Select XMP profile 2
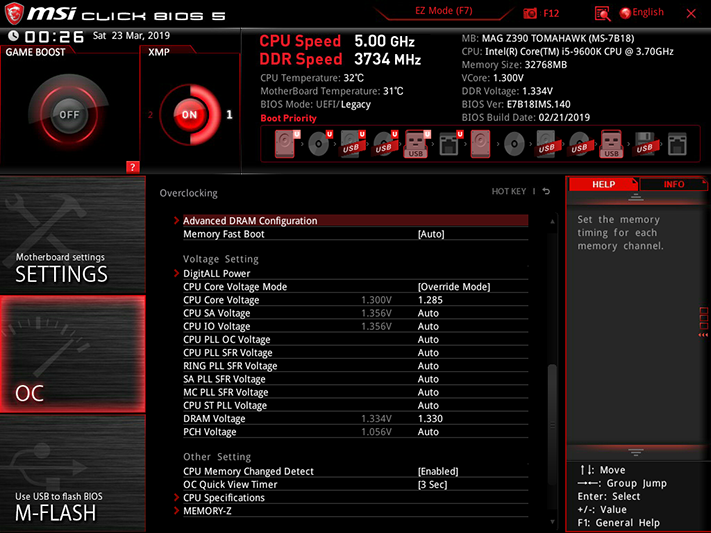Image resolution: width=711 pixels, height=533 pixels. (151, 115)
